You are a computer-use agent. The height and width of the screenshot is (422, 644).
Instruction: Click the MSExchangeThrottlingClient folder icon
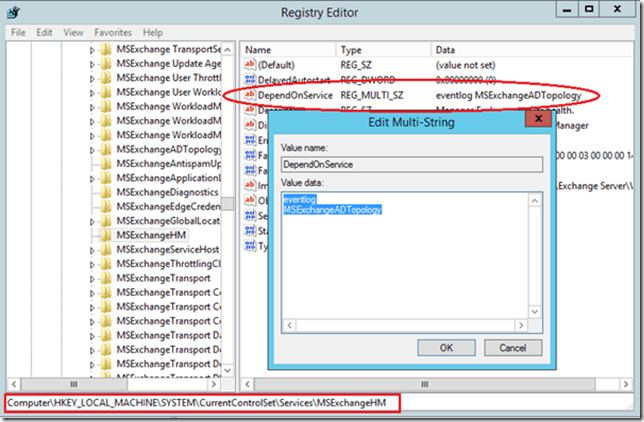click(106, 263)
